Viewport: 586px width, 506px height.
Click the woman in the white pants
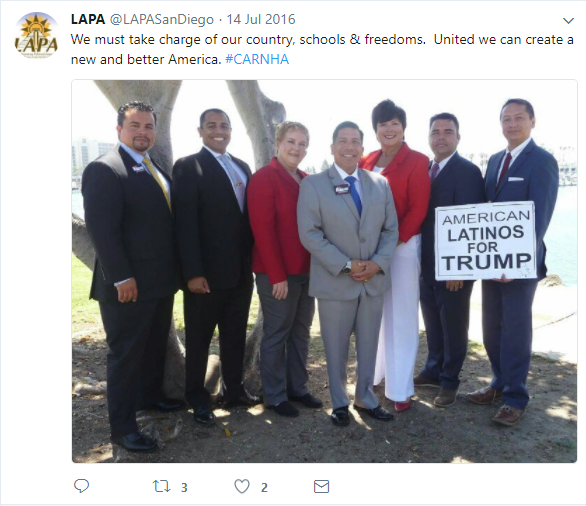click(x=396, y=254)
